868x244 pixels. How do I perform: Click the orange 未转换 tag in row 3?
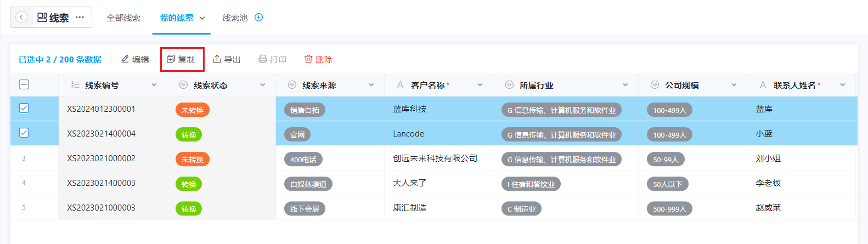[193, 160]
